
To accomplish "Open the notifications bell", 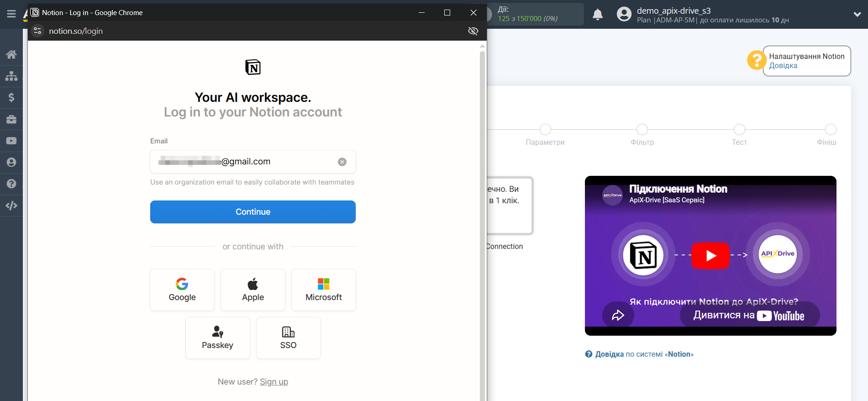I will pyautogui.click(x=598, y=15).
